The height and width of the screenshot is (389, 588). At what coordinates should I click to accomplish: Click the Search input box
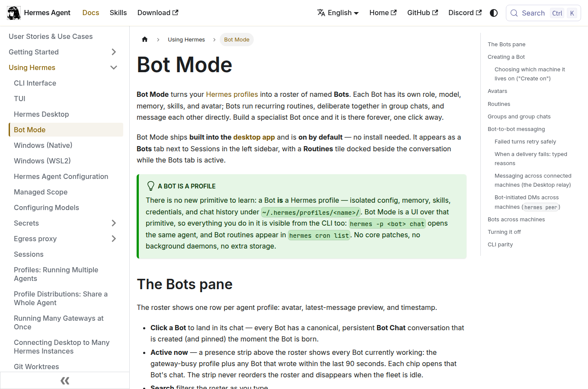click(x=543, y=13)
